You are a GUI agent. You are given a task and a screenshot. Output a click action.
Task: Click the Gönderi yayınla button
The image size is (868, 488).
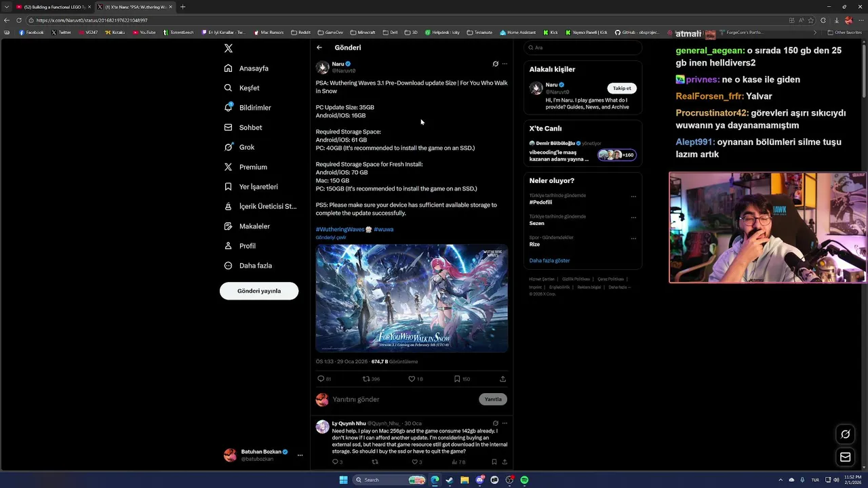(259, 291)
